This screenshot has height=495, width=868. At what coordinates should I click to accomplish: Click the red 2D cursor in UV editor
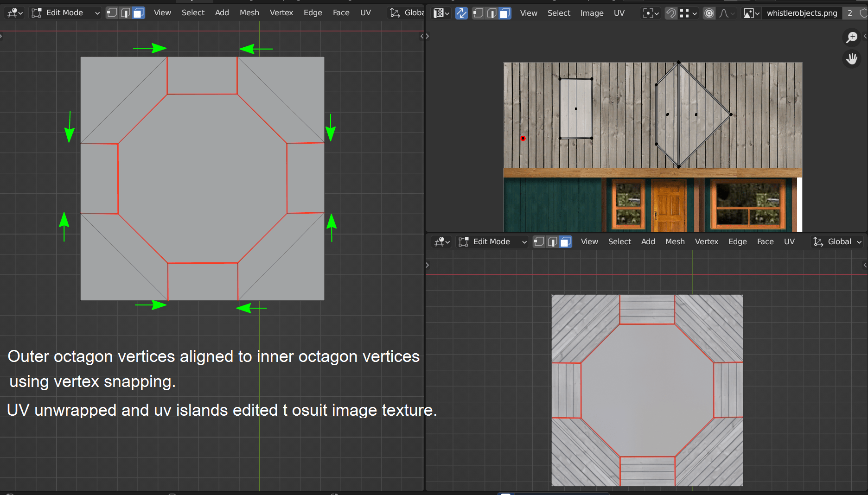523,139
